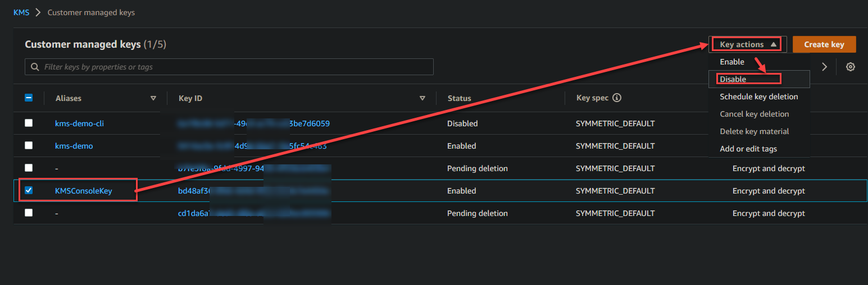Click Encrypt and decrypt in KMSConsoleKey row
The image size is (868, 285).
click(769, 191)
